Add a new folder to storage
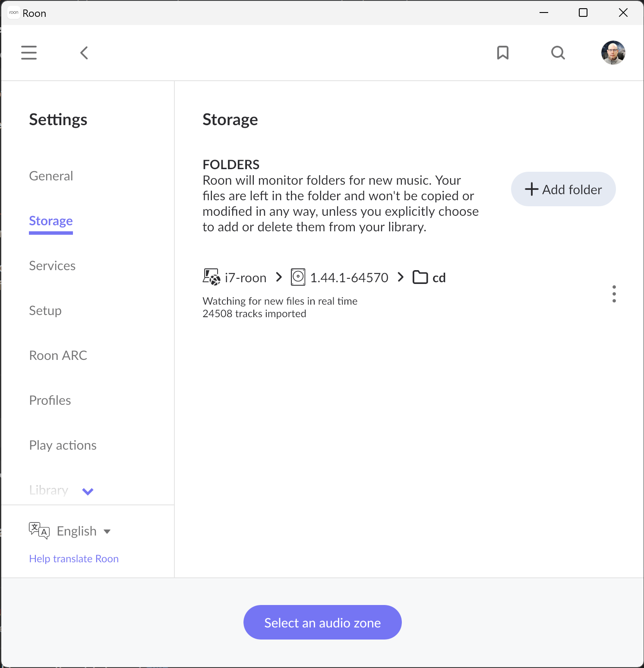This screenshot has width=644, height=668. click(x=563, y=189)
